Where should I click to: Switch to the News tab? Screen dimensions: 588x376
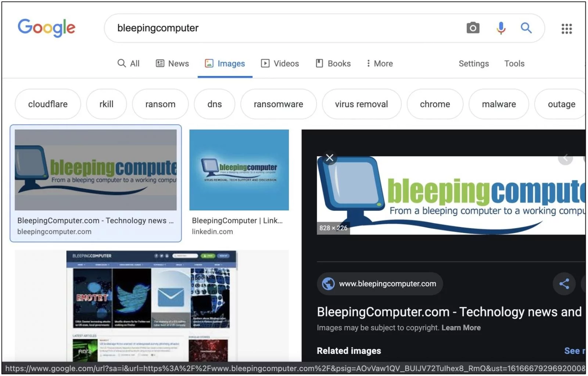[x=172, y=64]
